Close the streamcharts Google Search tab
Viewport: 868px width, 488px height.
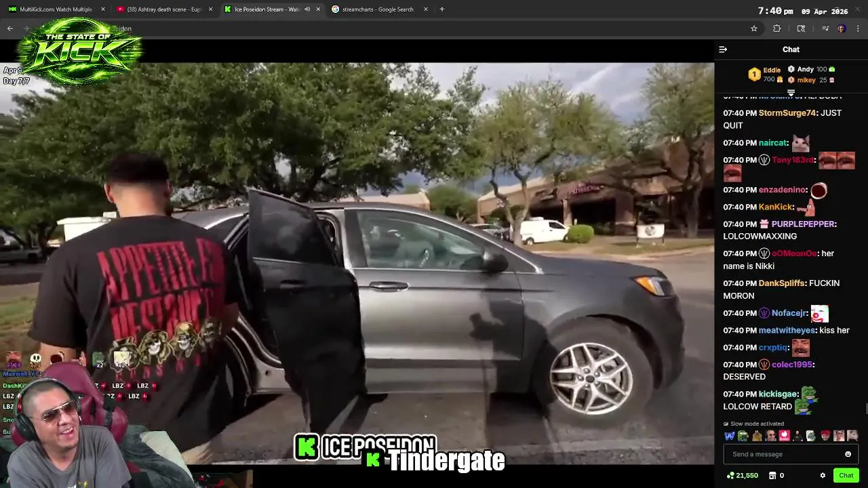[x=426, y=9]
